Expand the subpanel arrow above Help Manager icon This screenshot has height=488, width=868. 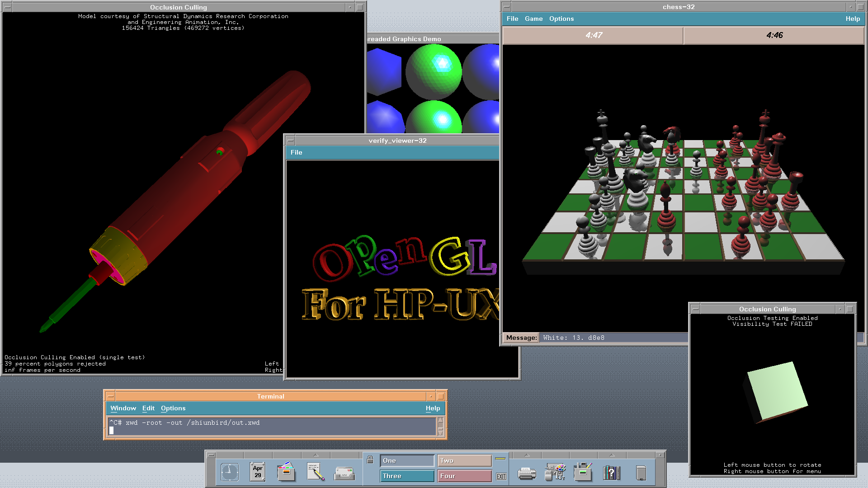612,455
